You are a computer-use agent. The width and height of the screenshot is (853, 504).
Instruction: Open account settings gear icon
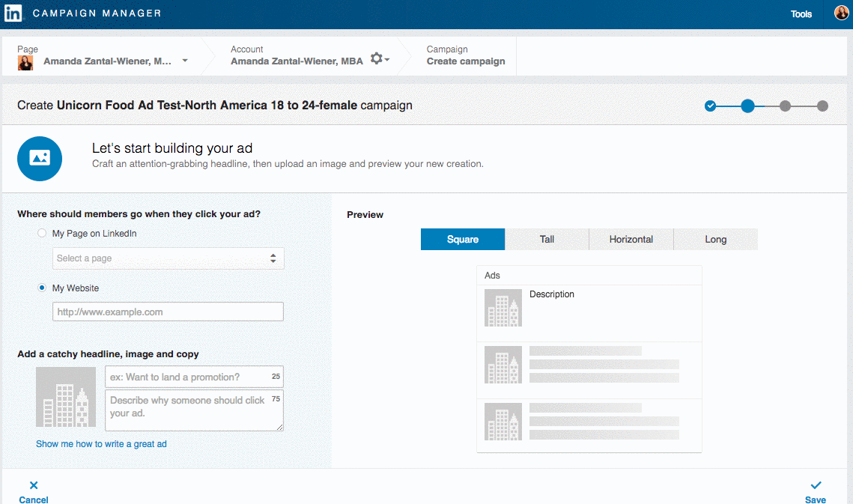pyautogui.click(x=377, y=58)
